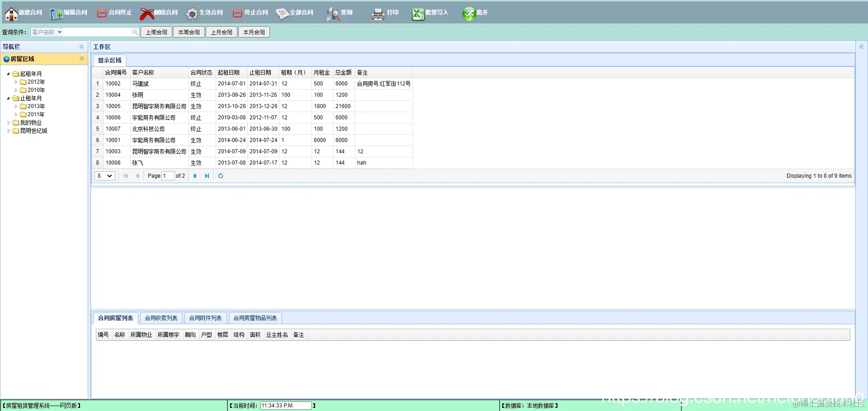Click the 打印 printer icon
868x411 pixels.
pyautogui.click(x=377, y=14)
